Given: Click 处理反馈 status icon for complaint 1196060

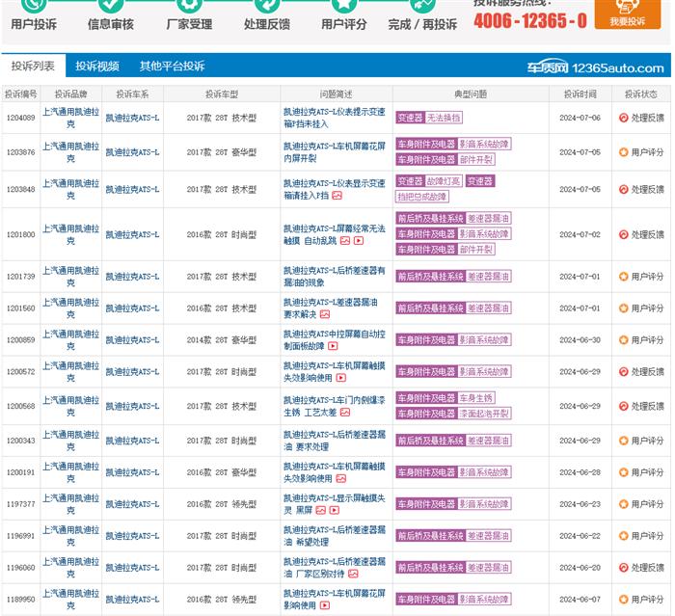Looking at the screenshot, I should click(623, 568).
